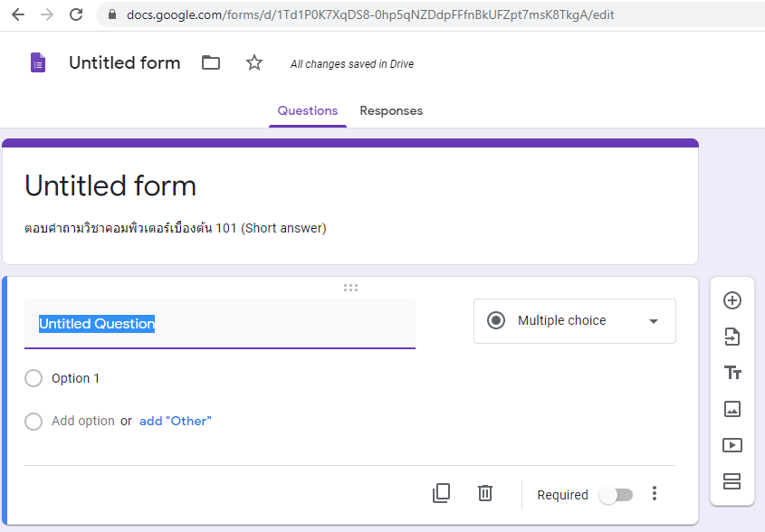Click the Untitled Question title field

tap(219, 324)
